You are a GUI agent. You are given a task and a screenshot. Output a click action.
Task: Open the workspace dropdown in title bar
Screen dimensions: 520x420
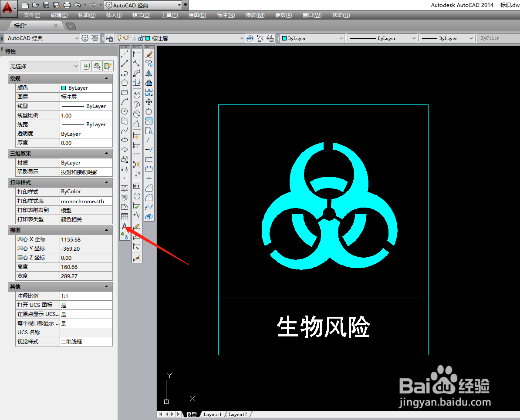click(179, 5)
